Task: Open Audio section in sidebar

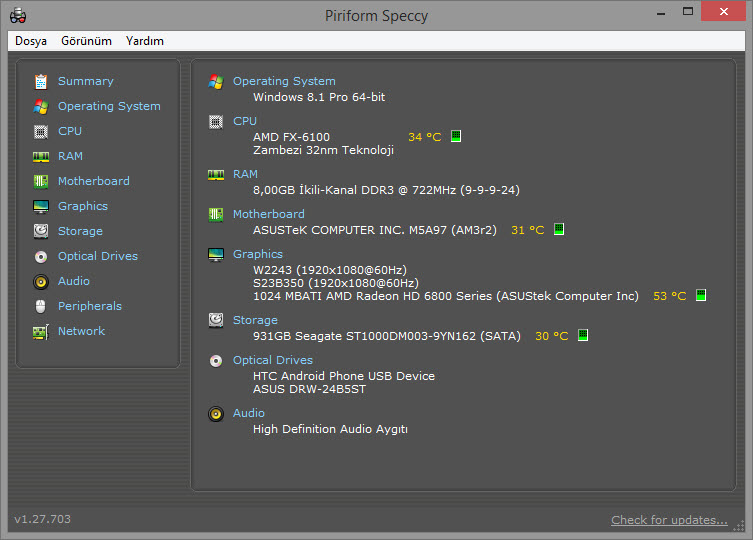Action: tap(74, 281)
